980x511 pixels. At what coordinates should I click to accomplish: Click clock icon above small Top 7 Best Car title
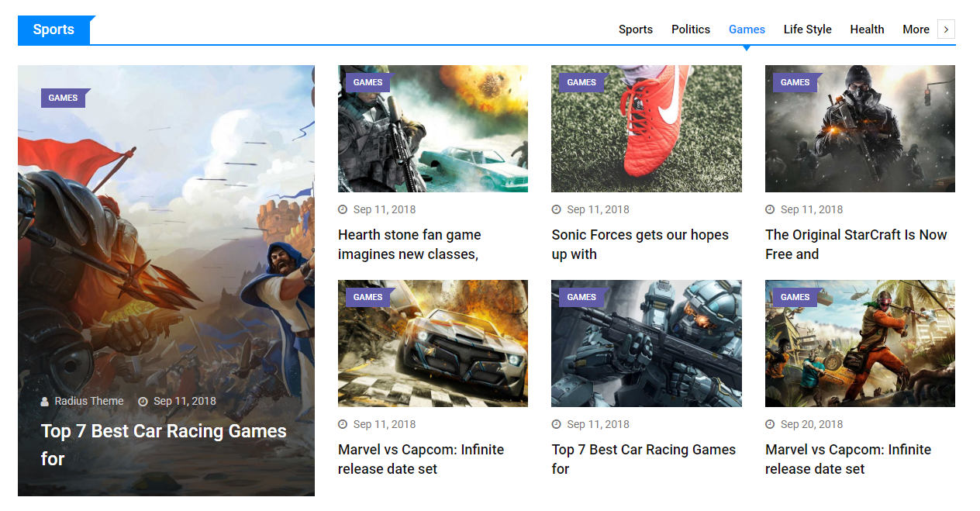click(556, 424)
